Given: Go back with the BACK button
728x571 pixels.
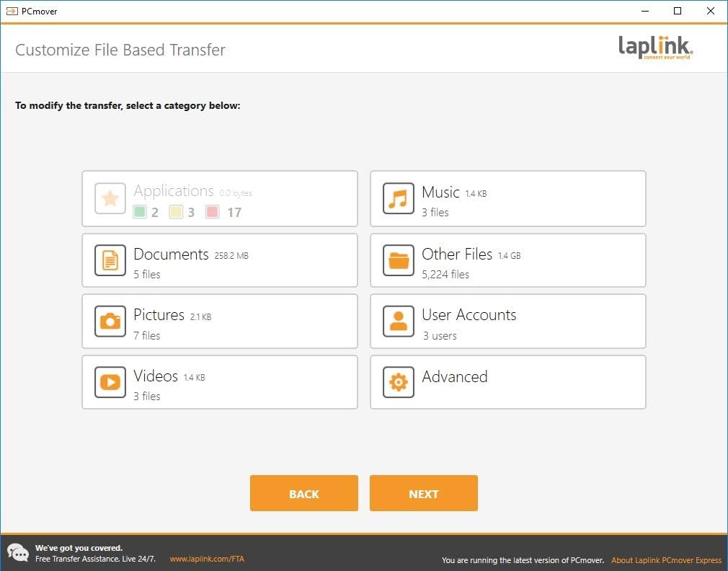Looking at the screenshot, I should coord(304,493).
